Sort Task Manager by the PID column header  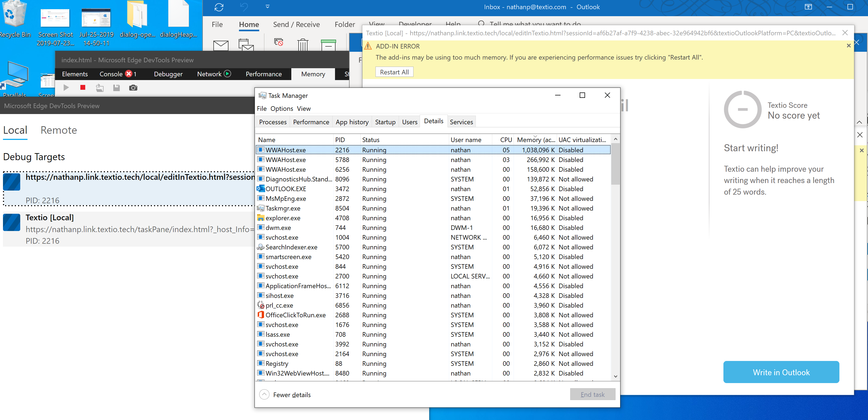point(346,140)
